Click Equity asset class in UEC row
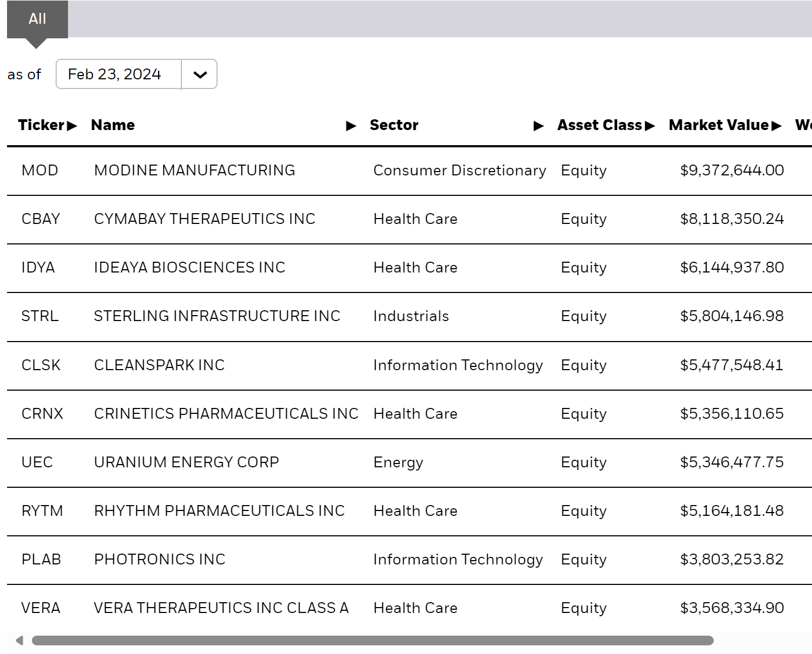 click(x=584, y=463)
